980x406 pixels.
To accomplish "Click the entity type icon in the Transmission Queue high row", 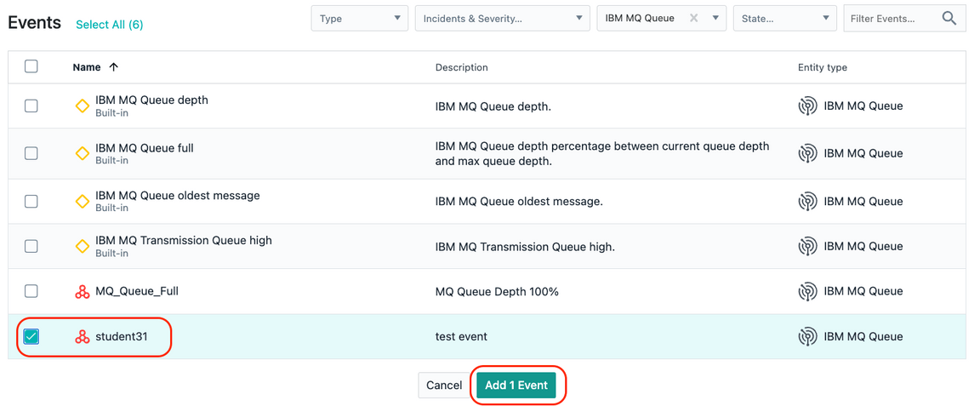I will [807, 247].
